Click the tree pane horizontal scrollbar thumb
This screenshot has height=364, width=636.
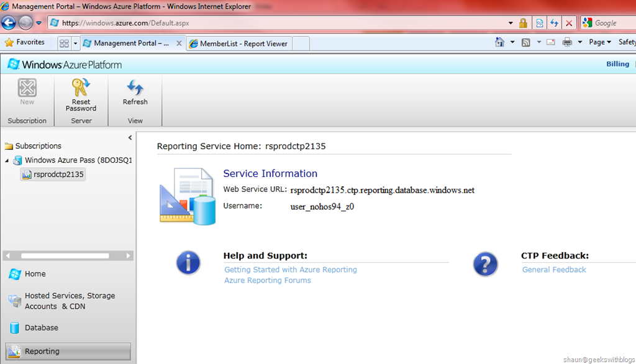click(65, 256)
